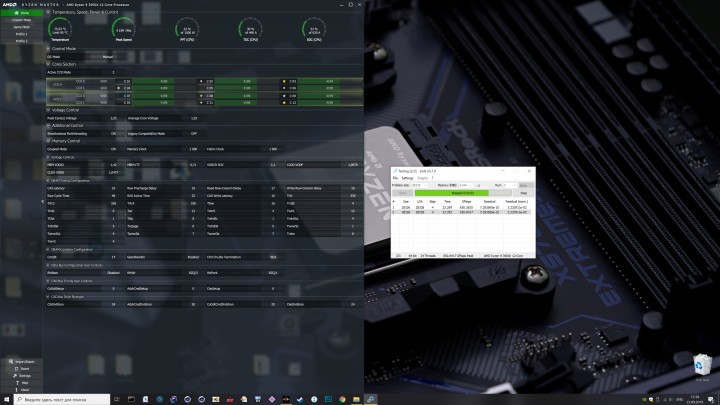This screenshot has height=405, width=720.
Task: Collapse the left sidebar arrow
Action: pyautogui.click(x=42, y=202)
